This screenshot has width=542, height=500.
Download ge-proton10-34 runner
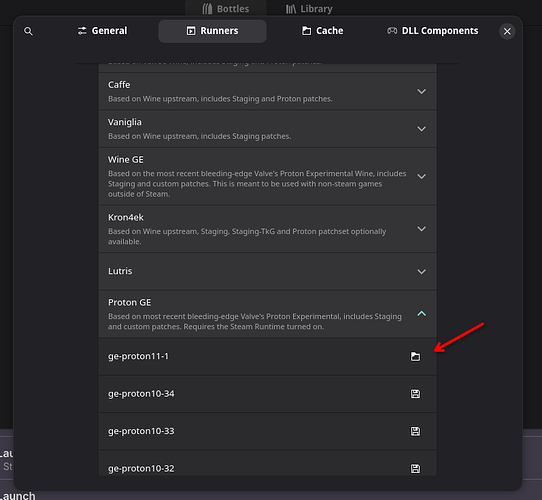click(415, 394)
